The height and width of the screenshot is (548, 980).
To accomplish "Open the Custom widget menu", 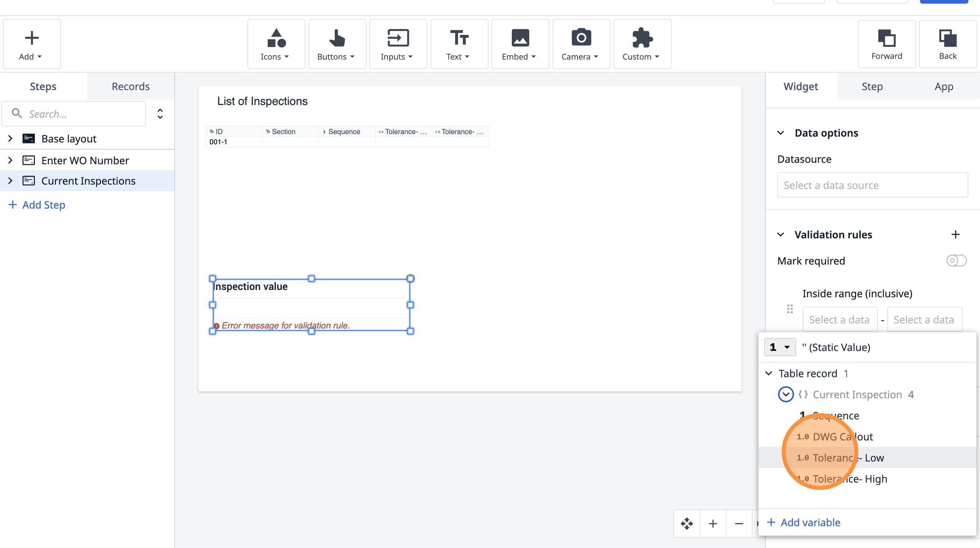I will (642, 44).
